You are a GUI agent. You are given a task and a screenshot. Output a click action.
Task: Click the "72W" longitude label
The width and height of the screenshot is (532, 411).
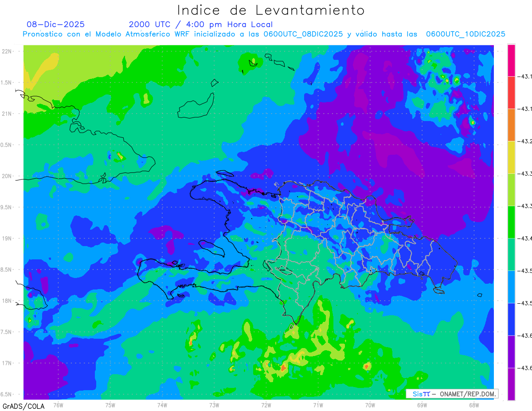coord(266,405)
